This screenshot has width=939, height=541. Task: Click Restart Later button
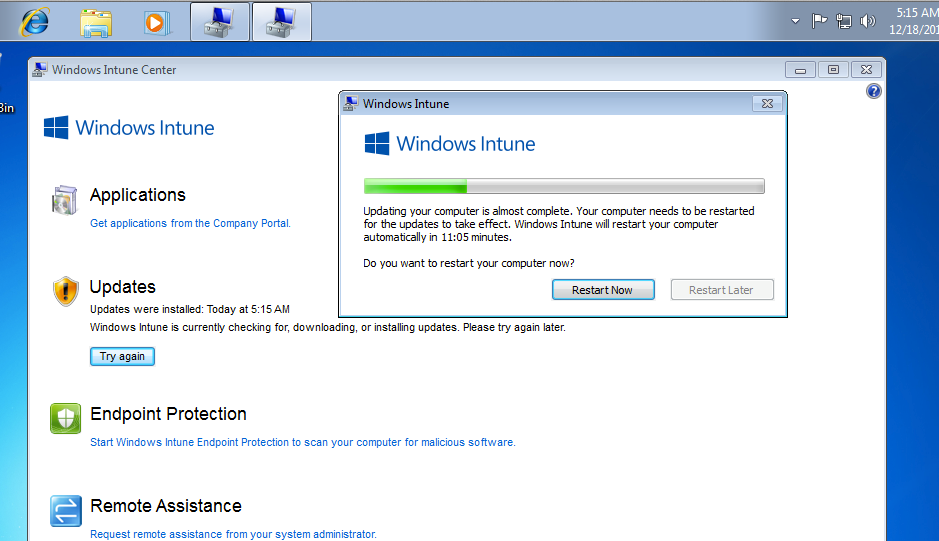tap(722, 289)
